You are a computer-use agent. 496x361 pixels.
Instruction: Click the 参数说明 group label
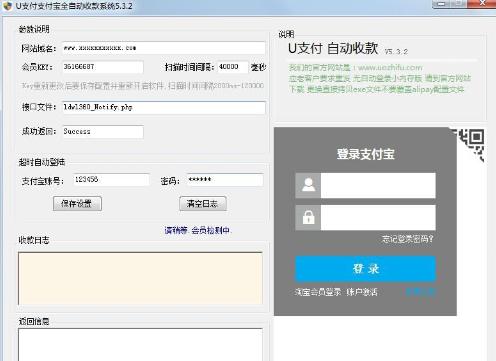[34, 29]
